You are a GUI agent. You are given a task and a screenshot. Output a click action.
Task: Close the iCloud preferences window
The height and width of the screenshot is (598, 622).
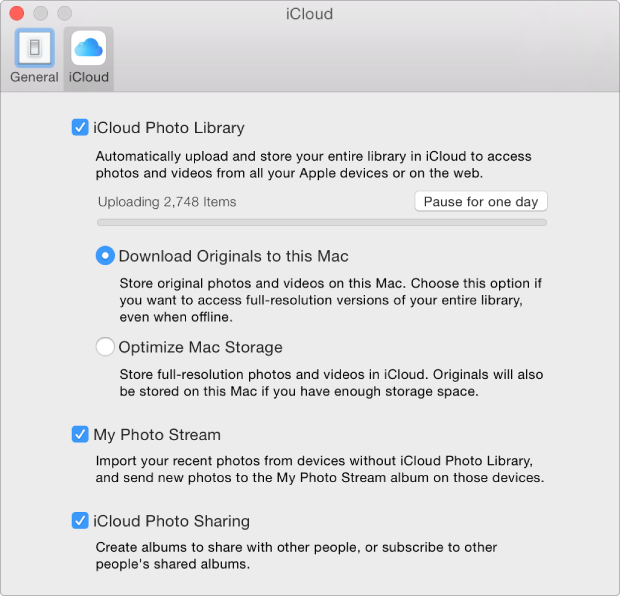point(16,14)
